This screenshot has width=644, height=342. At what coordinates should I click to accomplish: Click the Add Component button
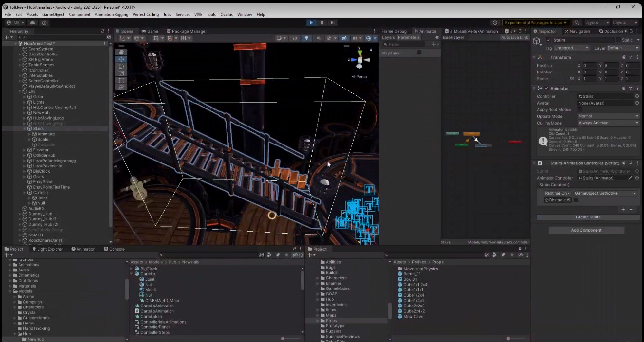click(586, 230)
